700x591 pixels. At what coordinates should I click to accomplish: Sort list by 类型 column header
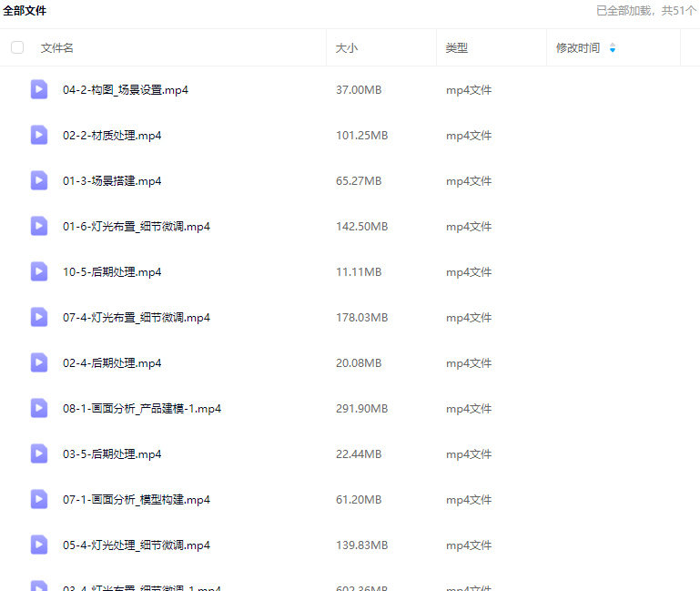457,47
